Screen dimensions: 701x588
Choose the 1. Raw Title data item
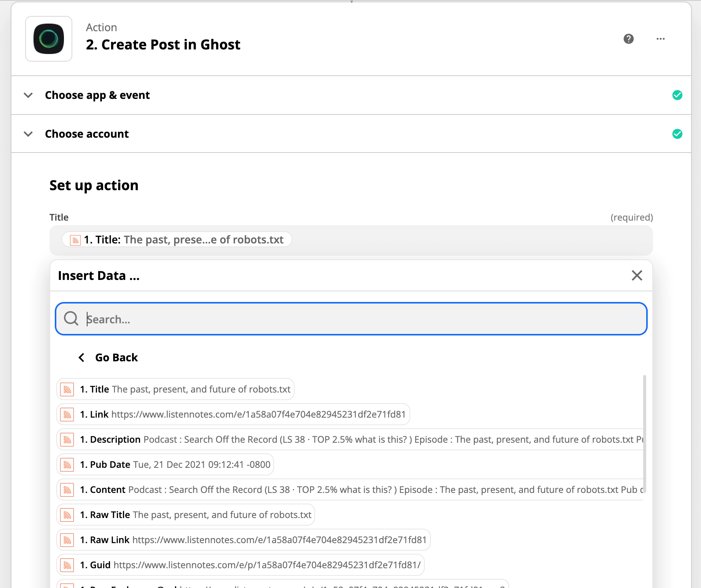point(196,515)
